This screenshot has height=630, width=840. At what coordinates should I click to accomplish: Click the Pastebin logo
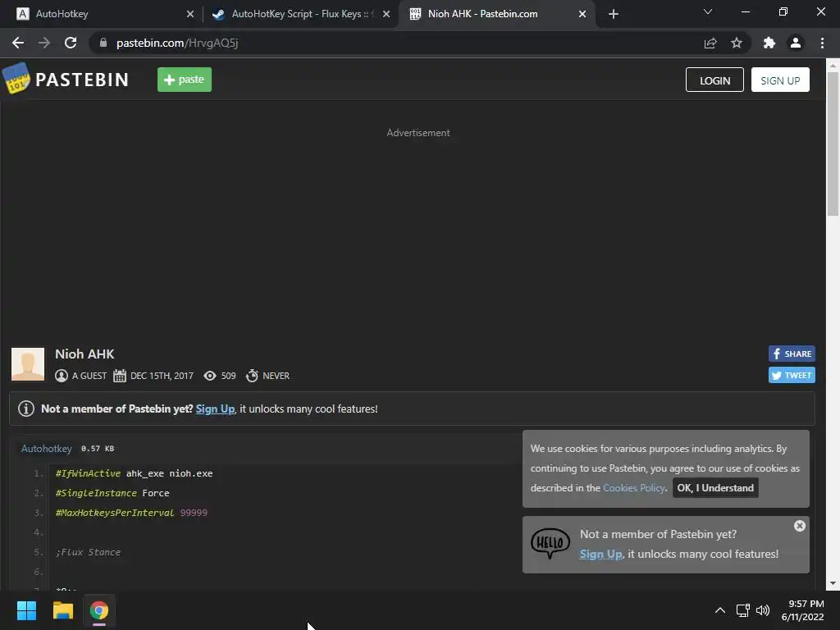click(66, 80)
